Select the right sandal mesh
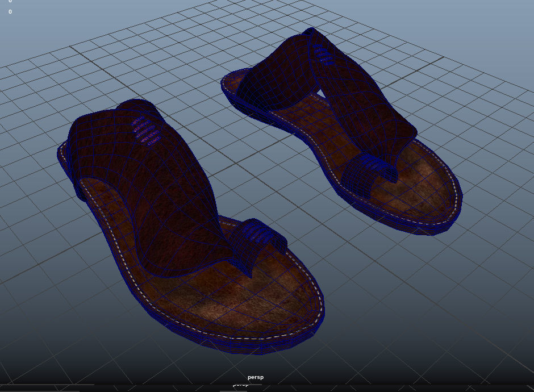The image size is (534, 392). (x=341, y=125)
